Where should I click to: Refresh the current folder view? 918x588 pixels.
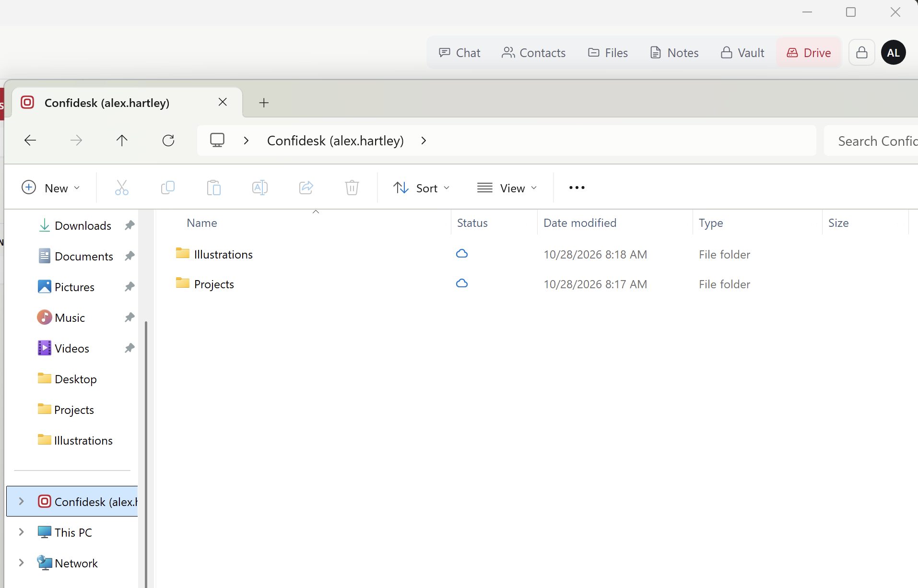[x=168, y=141]
